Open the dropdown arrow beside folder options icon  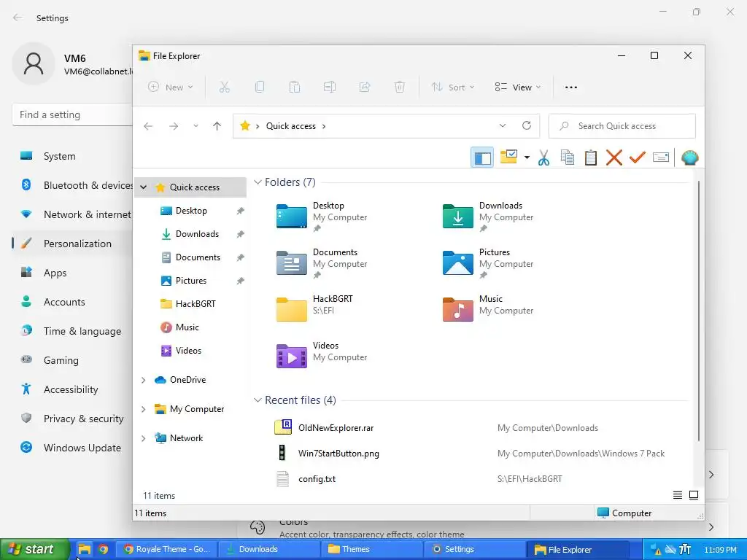527,157
